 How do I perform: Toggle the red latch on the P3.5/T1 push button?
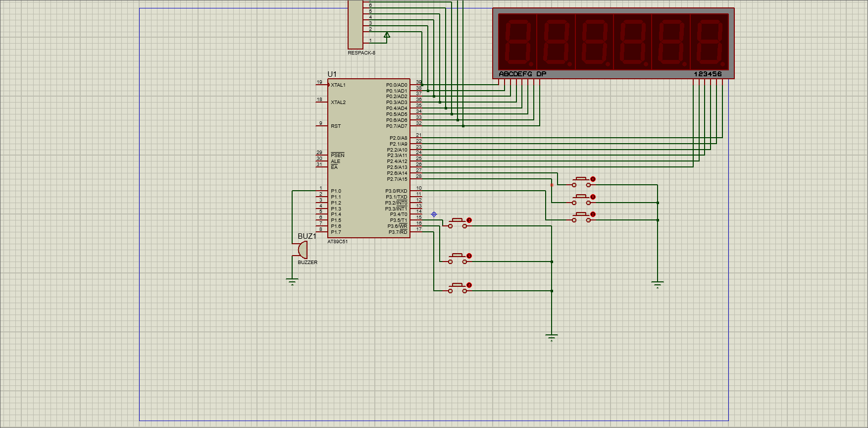(x=469, y=220)
